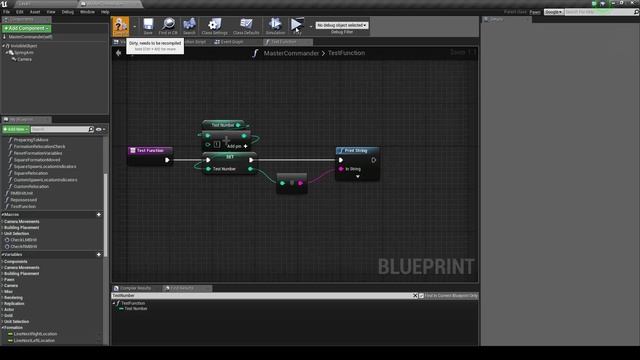Click Add pin on the addition node
This screenshot has height=360, width=640.
click(x=237, y=146)
